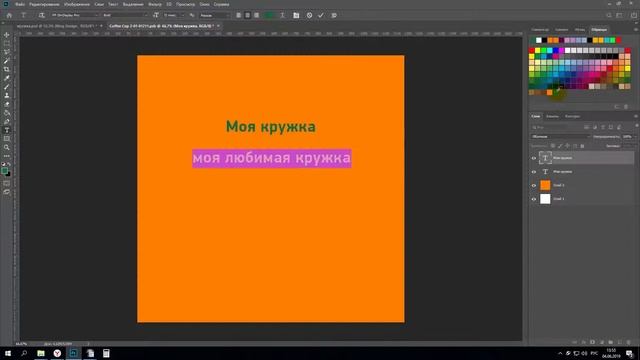This screenshot has height=360, width=640.
Task: Select the Eyedropper tool
Action: [x=7, y=78]
